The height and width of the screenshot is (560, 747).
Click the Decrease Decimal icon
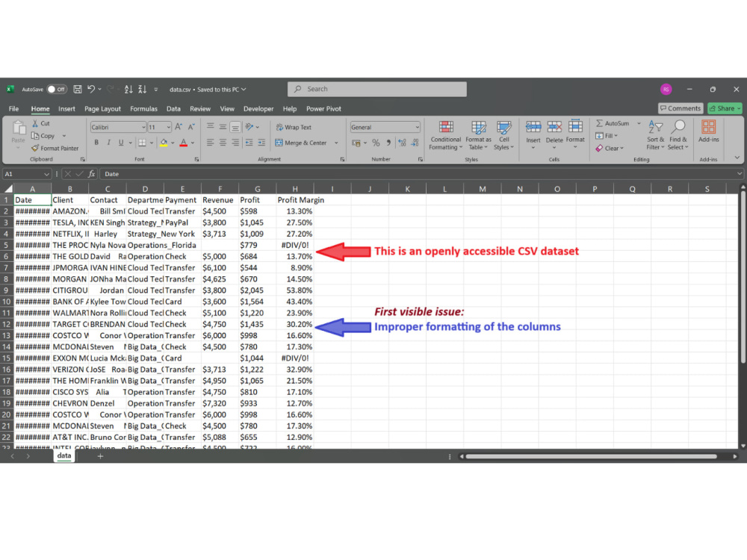coord(415,143)
